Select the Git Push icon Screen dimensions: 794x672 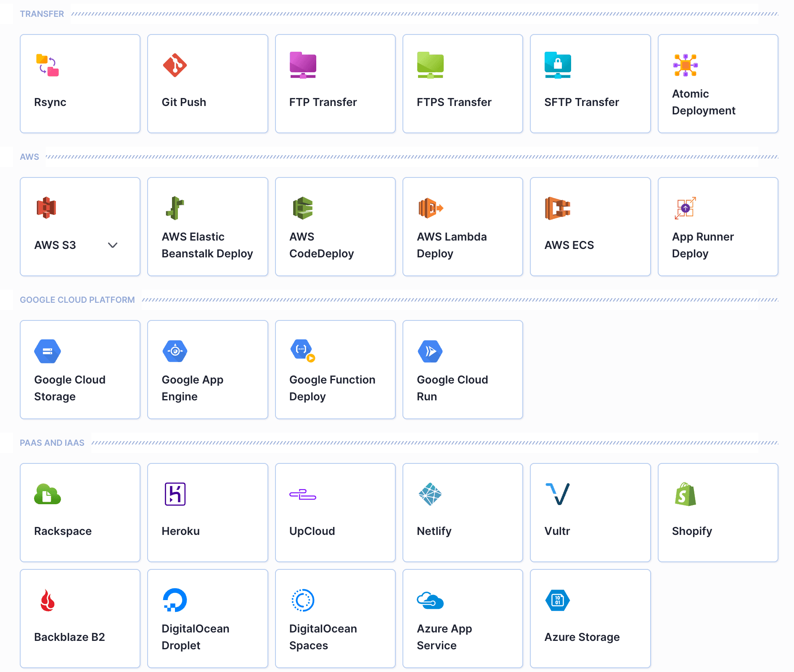pyautogui.click(x=175, y=65)
